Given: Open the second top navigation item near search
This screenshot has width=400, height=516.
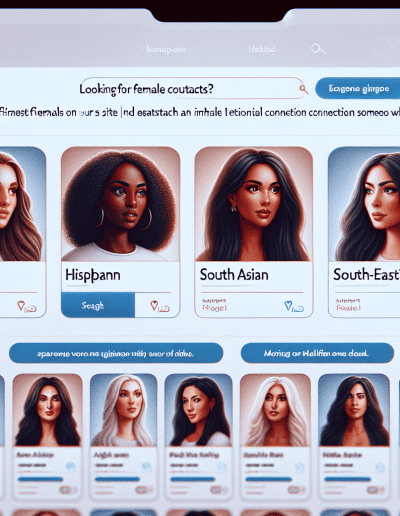Looking at the screenshot, I should 262,49.
